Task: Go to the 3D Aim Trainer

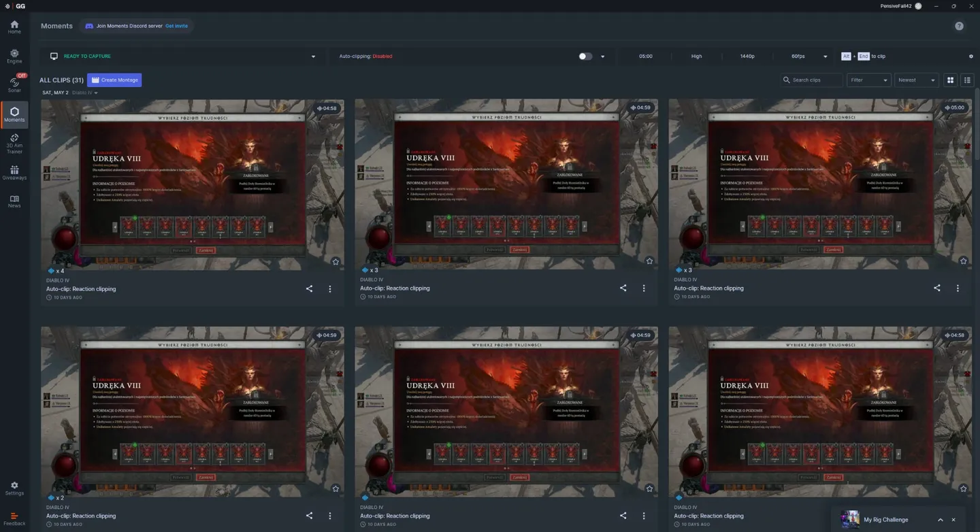Action: (14, 144)
